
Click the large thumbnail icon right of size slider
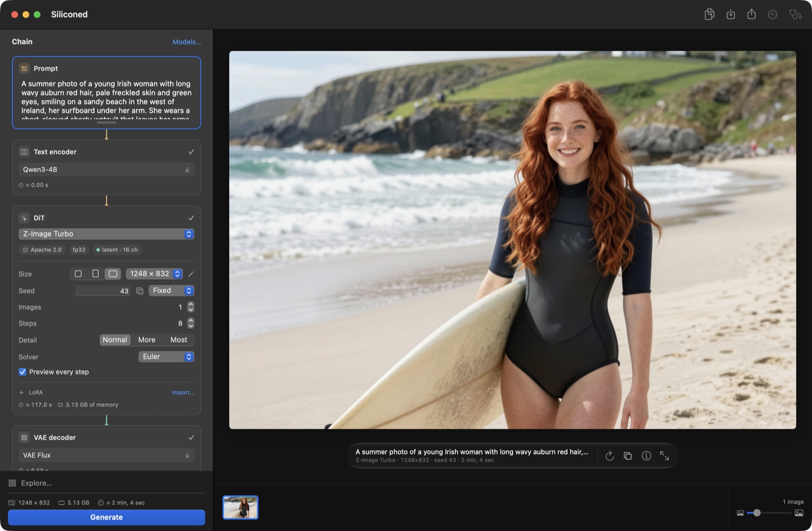pos(799,513)
